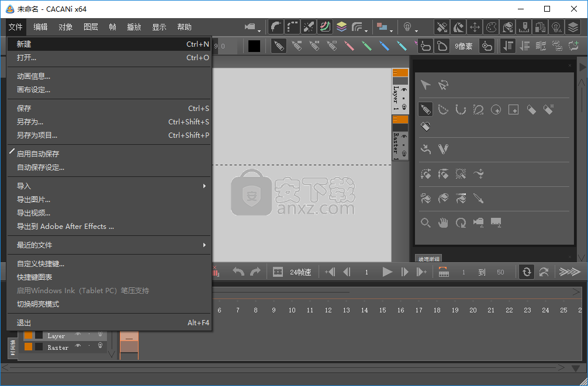Screen dimensions: 588x386
Task: Click the ruler stamp icon in top toolbar
Action: pyautogui.click(x=524, y=27)
